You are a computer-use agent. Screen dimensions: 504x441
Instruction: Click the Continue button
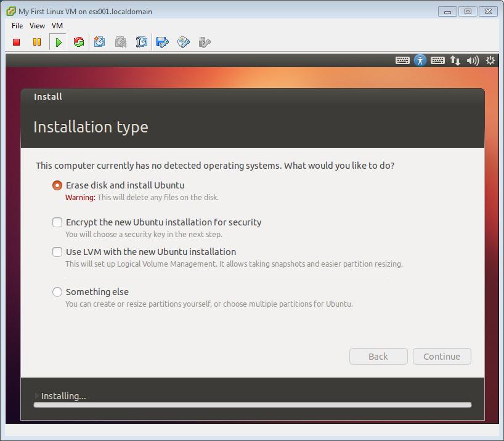point(442,357)
